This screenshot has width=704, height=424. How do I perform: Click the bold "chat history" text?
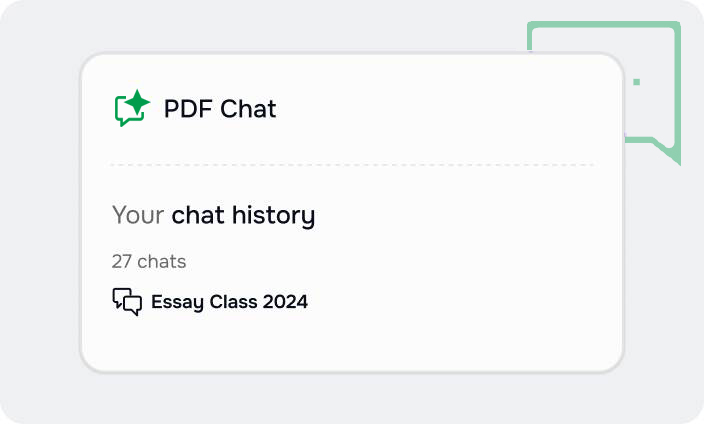pyautogui.click(x=243, y=215)
